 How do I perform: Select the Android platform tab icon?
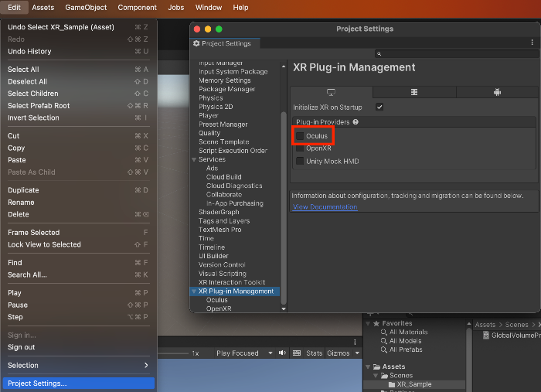point(497,92)
